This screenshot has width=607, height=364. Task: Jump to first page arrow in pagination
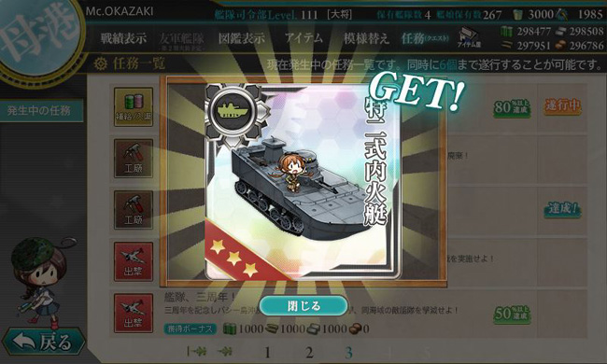point(197,352)
